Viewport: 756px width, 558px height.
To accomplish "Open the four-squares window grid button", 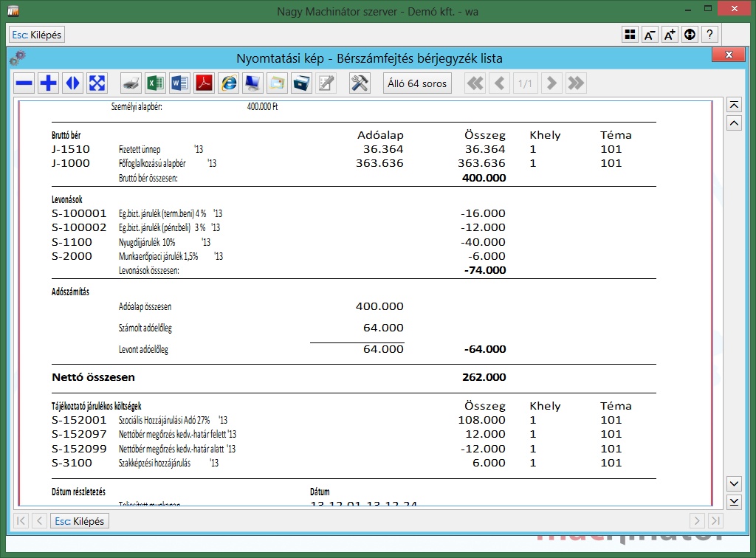I will tap(630, 35).
